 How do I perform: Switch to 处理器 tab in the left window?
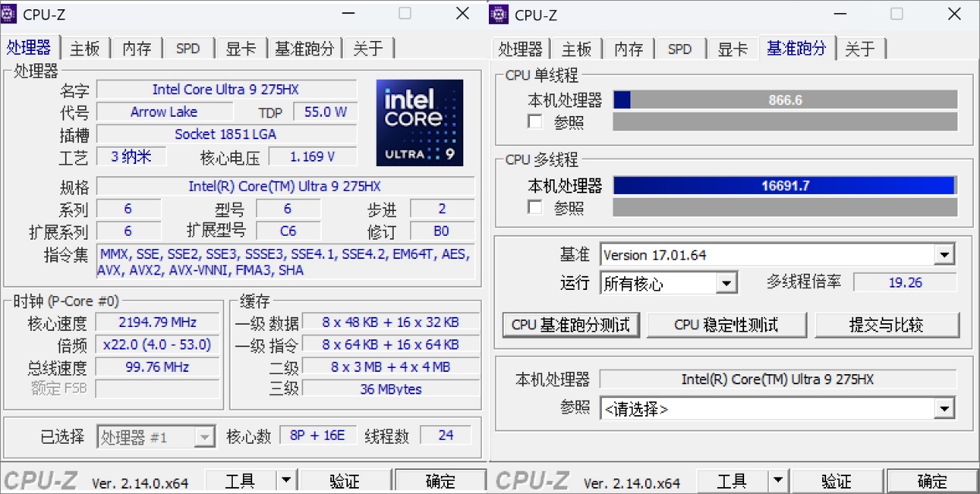[29, 48]
